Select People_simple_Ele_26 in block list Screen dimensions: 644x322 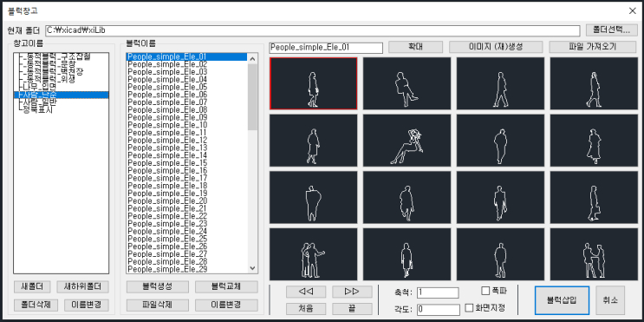(187, 246)
